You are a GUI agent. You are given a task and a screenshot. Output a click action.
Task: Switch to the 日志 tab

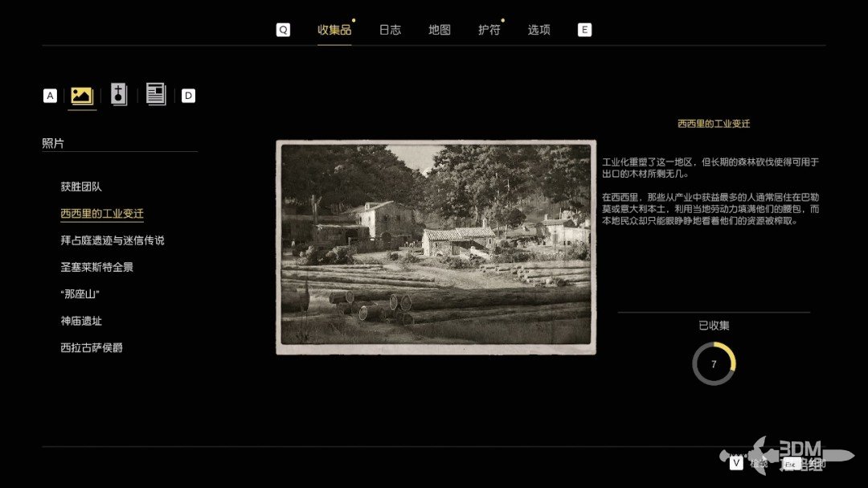click(x=390, y=30)
